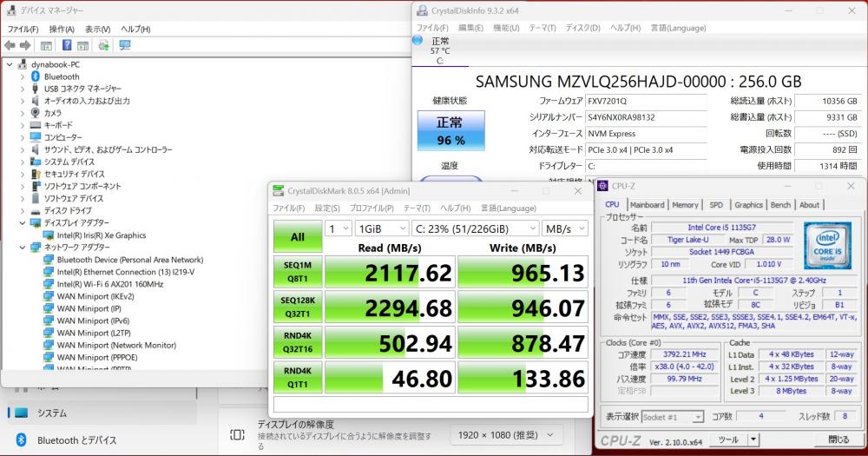This screenshot has width=868, height=456.
Task: Click CPU-Z title bar app icon
Action: 603,186
